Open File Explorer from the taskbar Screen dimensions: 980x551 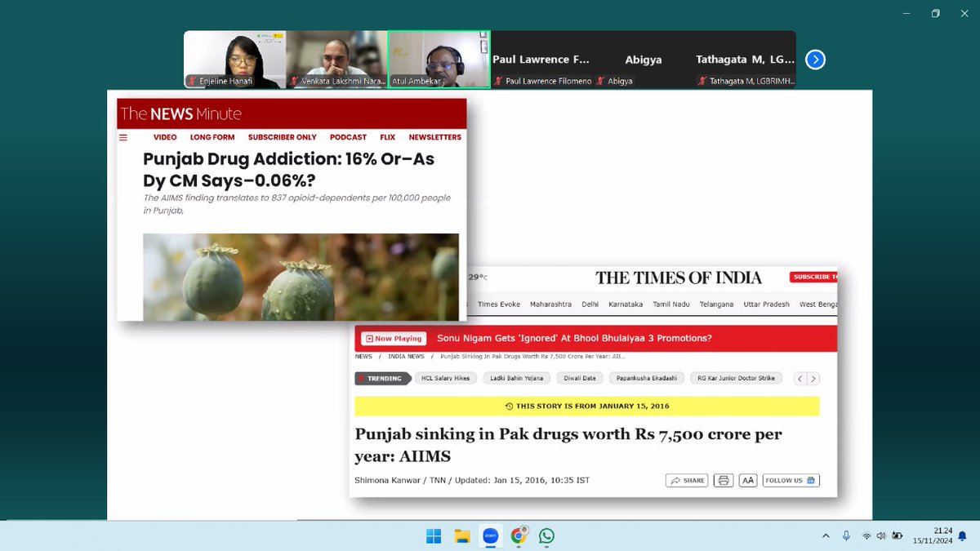coord(461,536)
